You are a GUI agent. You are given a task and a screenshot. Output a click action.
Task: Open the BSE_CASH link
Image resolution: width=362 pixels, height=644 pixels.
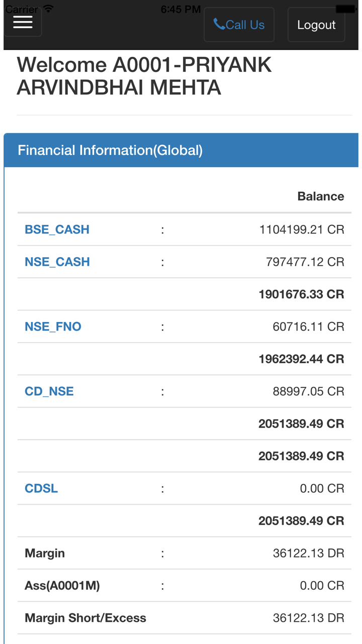(x=57, y=229)
